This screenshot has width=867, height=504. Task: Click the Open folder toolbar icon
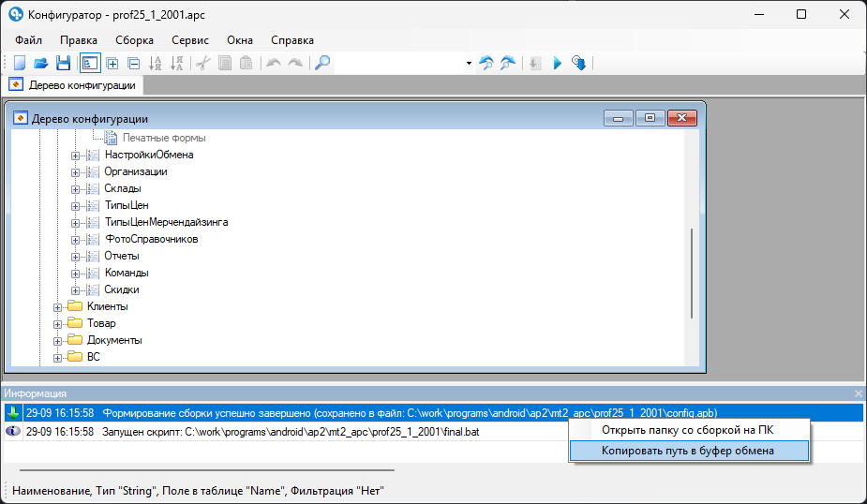pos(40,64)
